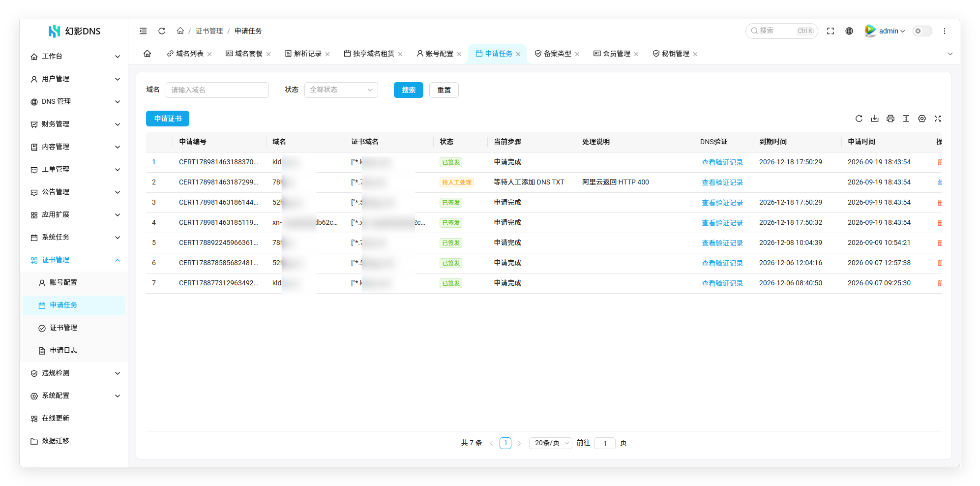Open language selection globe icon
The height and width of the screenshot is (486, 980).
[849, 31]
